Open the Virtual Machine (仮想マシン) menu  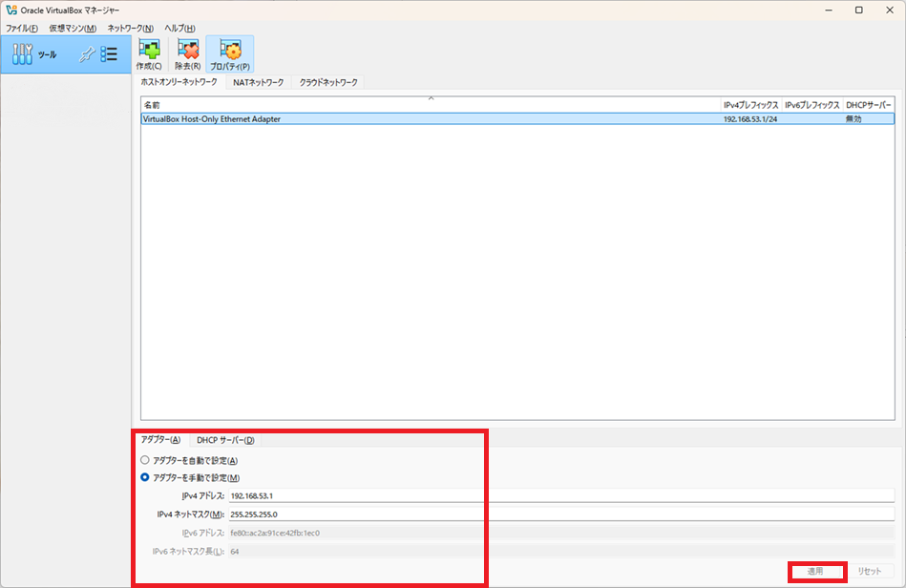[73, 29]
